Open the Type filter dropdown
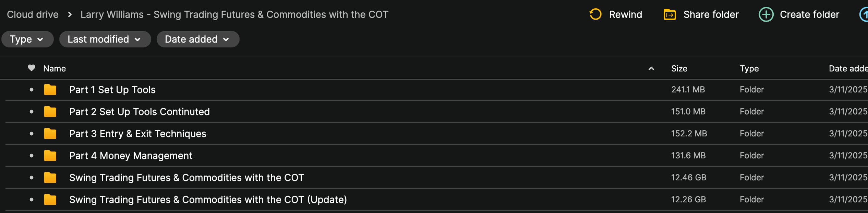 (27, 39)
